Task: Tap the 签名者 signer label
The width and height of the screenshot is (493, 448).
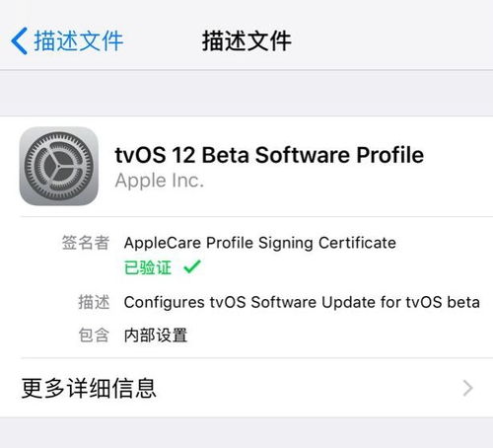Action: click(86, 243)
